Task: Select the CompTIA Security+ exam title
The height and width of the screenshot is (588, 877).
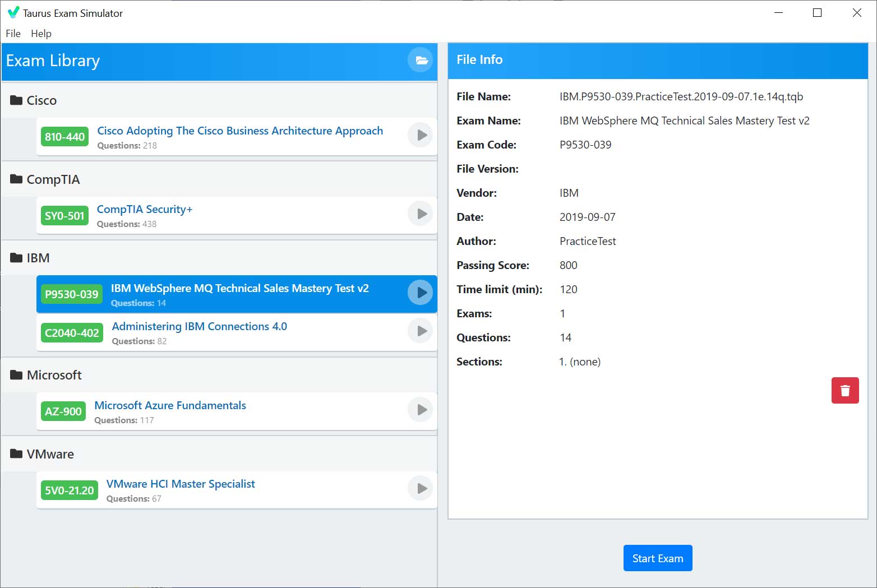Action: point(145,209)
